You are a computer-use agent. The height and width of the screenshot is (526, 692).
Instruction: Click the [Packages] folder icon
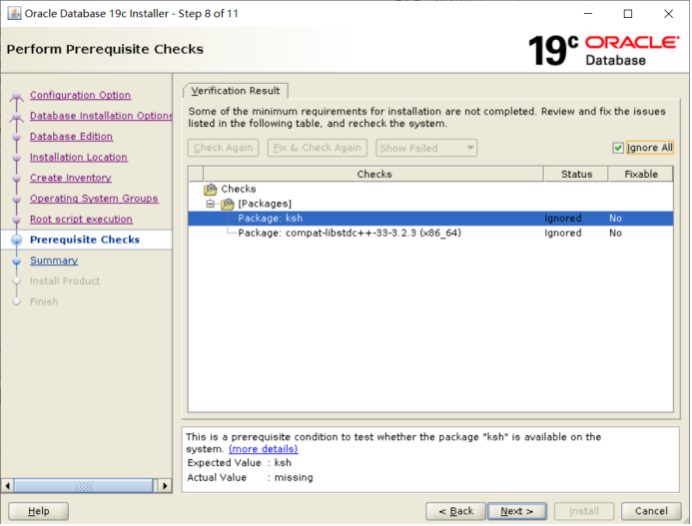pyautogui.click(x=228, y=204)
